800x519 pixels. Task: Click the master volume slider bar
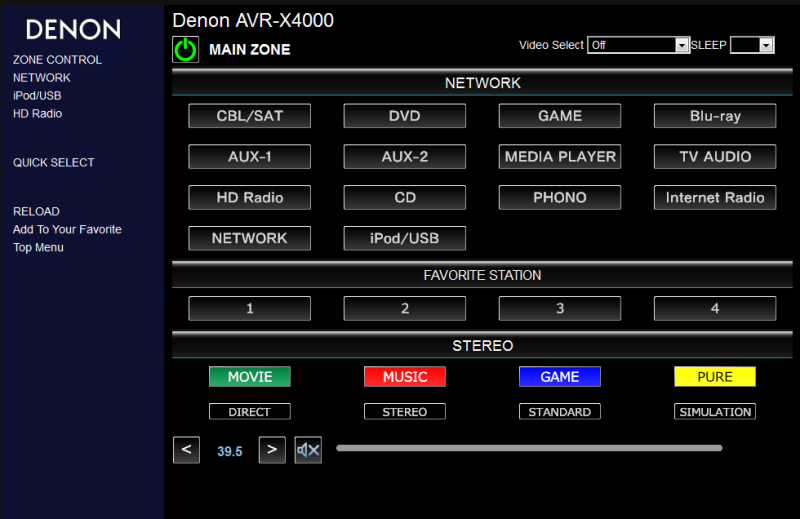tap(529, 448)
